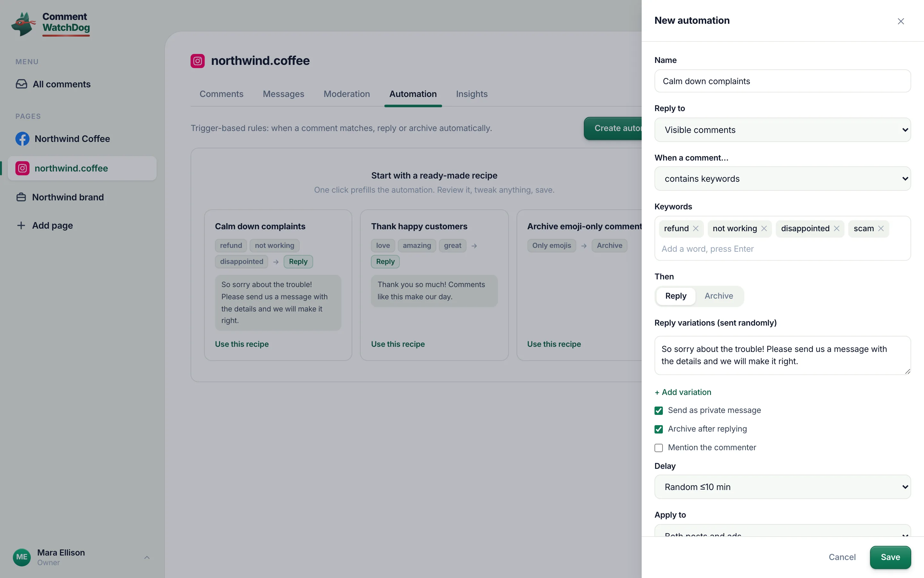Open the contains keywords condition dropdown
This screenshot has width=924, height=578.
[x=782, y=179]
